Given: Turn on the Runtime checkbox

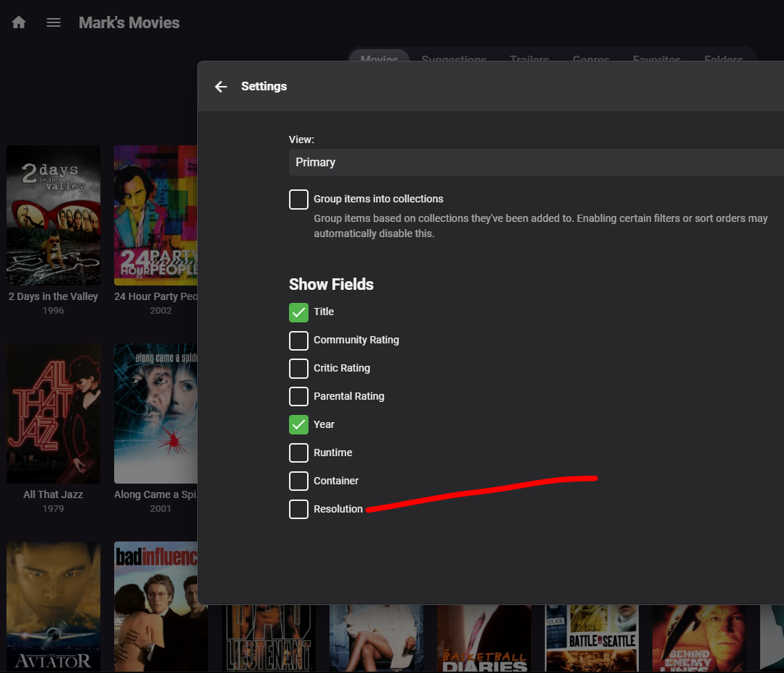Looking at the screenshot, I should click(298, 453).
